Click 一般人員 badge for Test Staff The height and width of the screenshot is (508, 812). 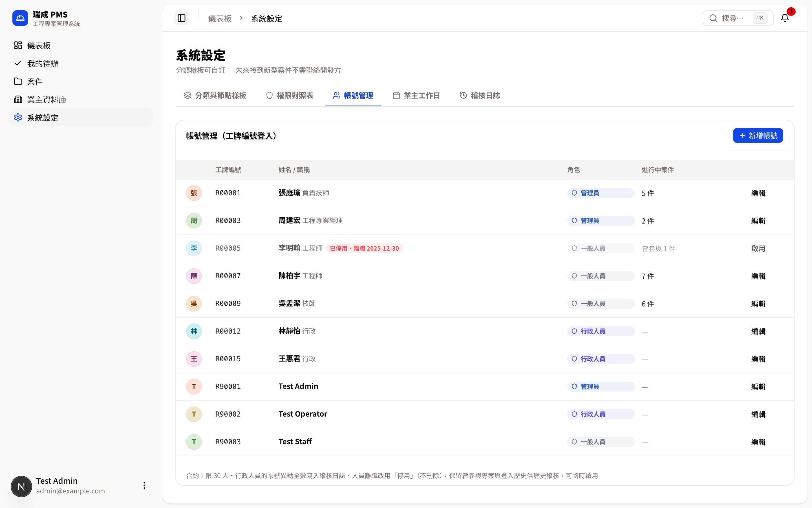pyautogui.click(x=601, y=442)
